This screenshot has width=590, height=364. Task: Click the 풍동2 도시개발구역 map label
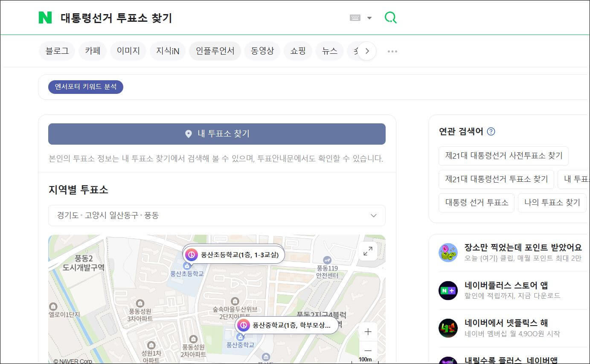84,263
